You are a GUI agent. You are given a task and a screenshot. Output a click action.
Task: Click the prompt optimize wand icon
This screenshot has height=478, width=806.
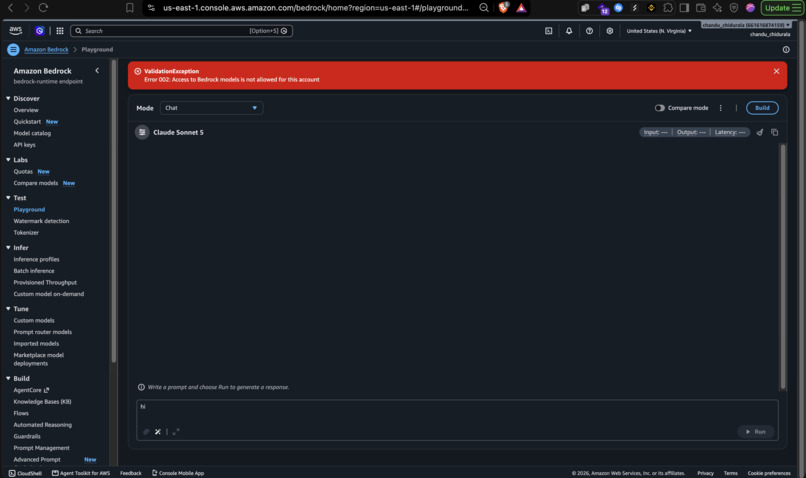158,432
